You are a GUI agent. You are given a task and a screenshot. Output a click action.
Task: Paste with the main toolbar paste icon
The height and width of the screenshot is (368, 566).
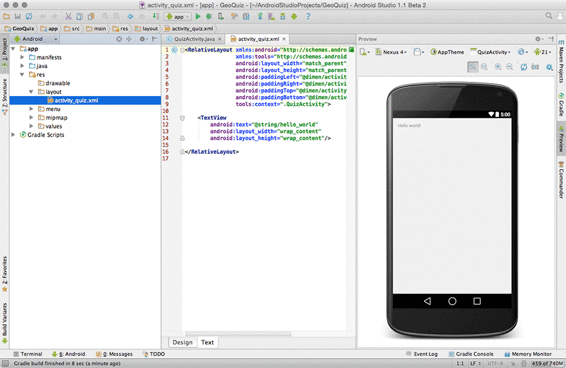click(91, 16)
